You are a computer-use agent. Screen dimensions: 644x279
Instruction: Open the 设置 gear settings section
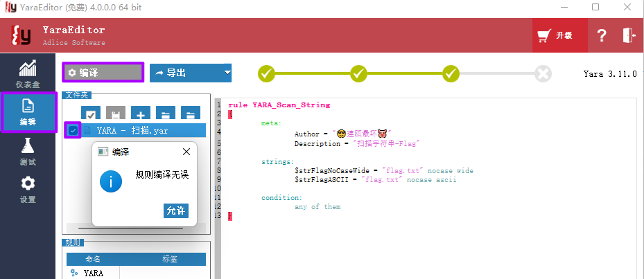[28, 190]
